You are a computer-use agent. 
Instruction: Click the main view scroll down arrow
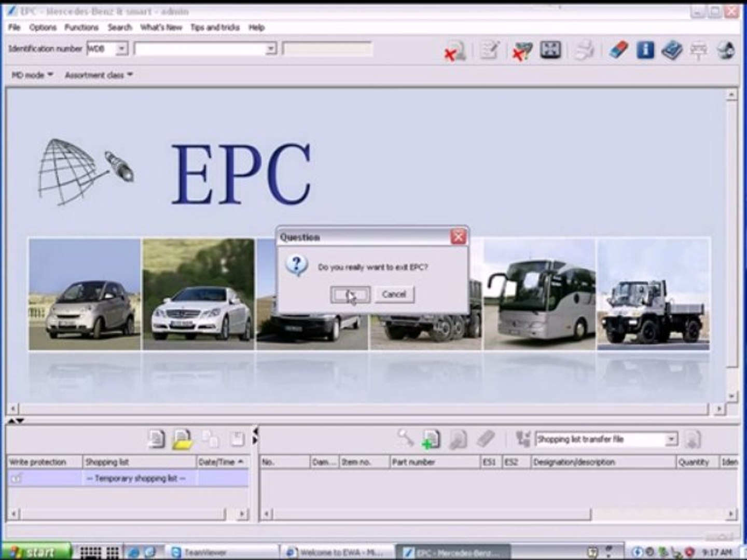pos(731,397)
